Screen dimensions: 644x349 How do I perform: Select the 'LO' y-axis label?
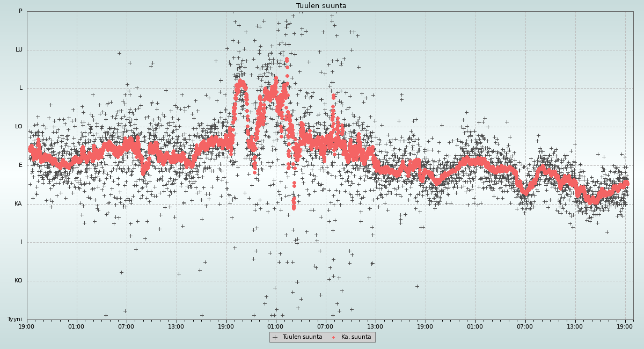[x=19, y=127]
